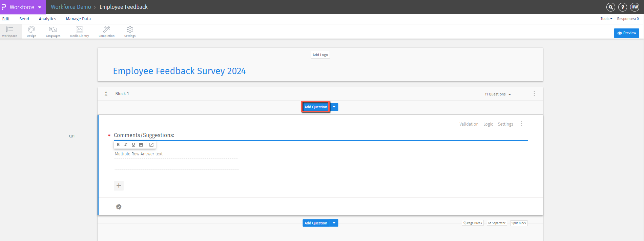This screenshot has width=644, height=241.
Task: Open the Languages tool
Action: pos(53,31)
